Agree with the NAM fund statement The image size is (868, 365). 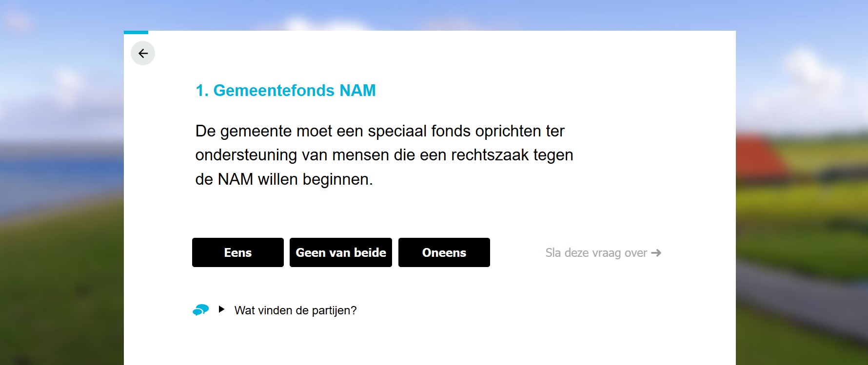[x=237, y=252]
